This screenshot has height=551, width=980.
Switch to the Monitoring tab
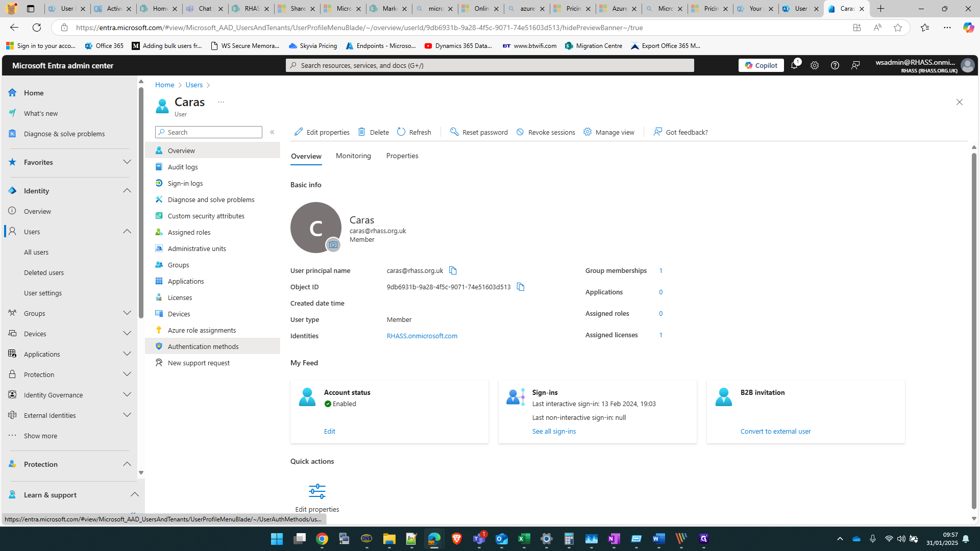pos(353,156)
